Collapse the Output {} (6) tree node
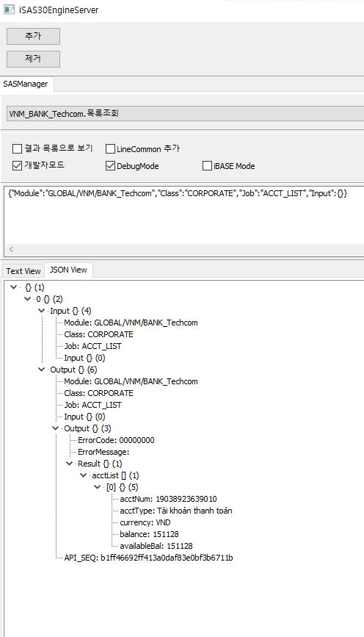 (41, 370)
